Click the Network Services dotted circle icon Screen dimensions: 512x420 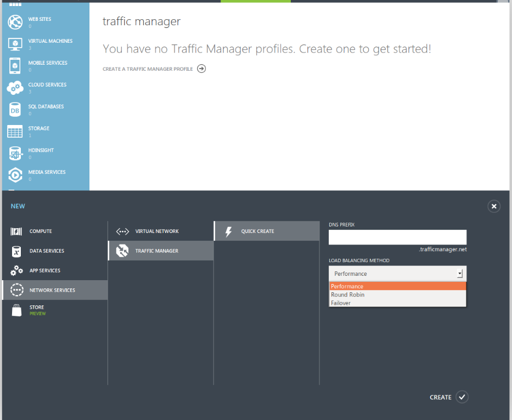(16, 290)
